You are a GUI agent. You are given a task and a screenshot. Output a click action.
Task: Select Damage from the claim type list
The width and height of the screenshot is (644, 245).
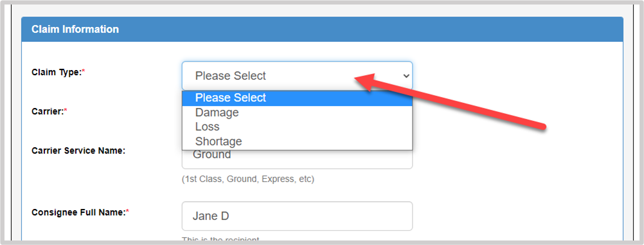pyautogui.click(x=297, y=113)
